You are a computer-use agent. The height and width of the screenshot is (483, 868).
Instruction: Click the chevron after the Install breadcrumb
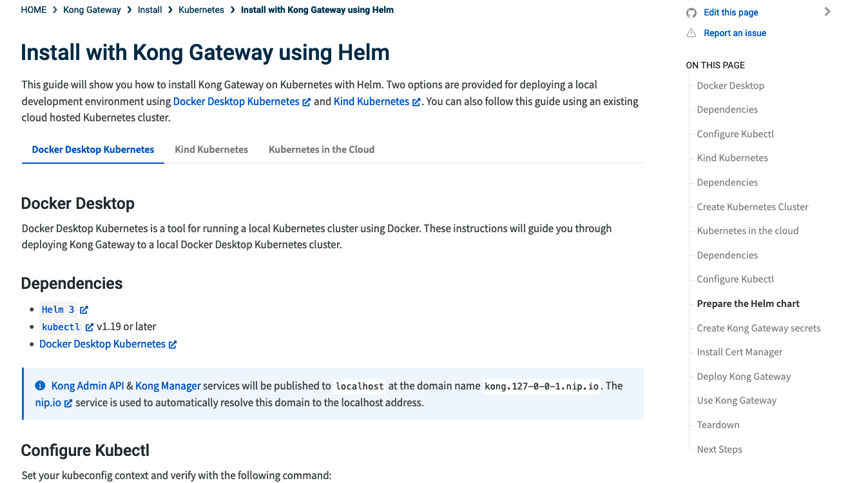[170, 10]
